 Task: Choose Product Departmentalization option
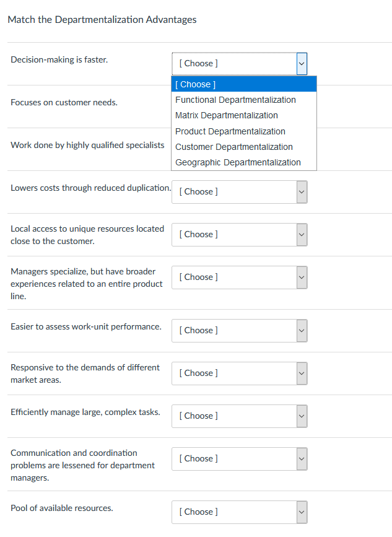click(230, 131)
